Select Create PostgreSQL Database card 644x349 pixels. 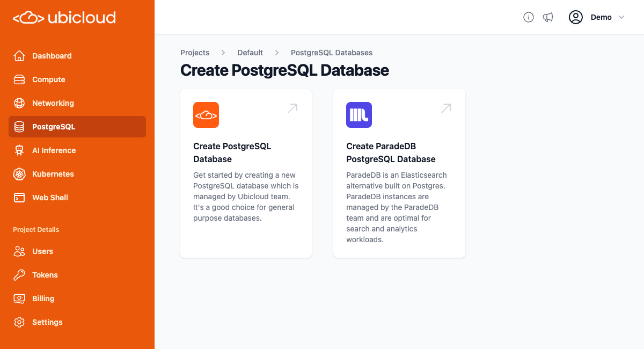tap(246, 173)
